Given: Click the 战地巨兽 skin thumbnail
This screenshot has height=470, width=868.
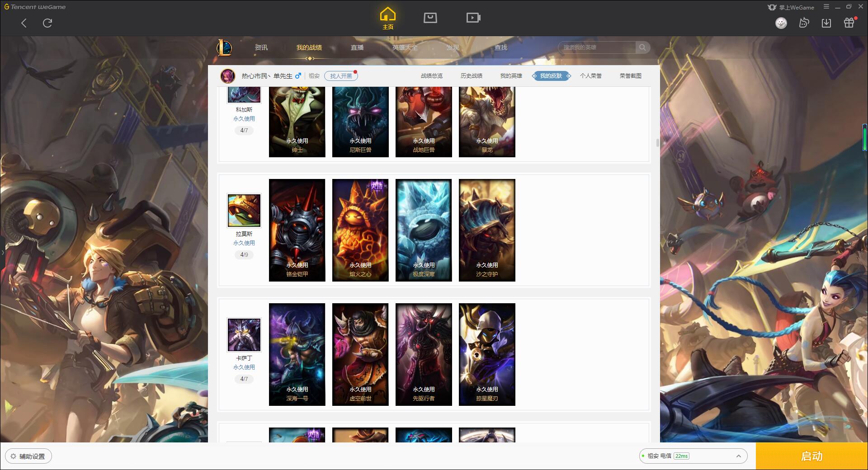Looking at the screenshot, I should (x=424, y=122).
